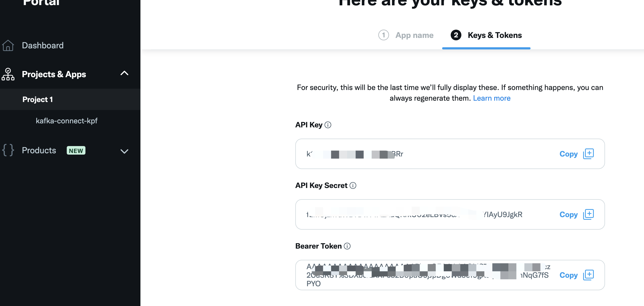Select the kafka-connect-kpf app
This screenshot has height=306, width=644.
tap(67, 121)
